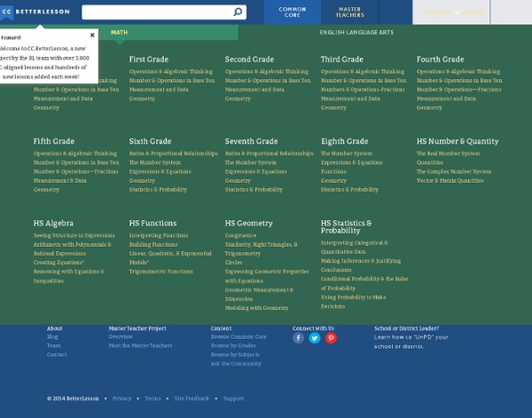Open the HS Algebra heading

(53, 223)
